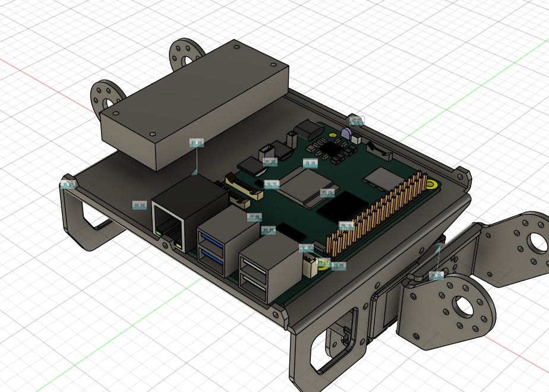Click the silver CPU heat spreader
Viewport: 549px width, 392px height.
[305, 188]
